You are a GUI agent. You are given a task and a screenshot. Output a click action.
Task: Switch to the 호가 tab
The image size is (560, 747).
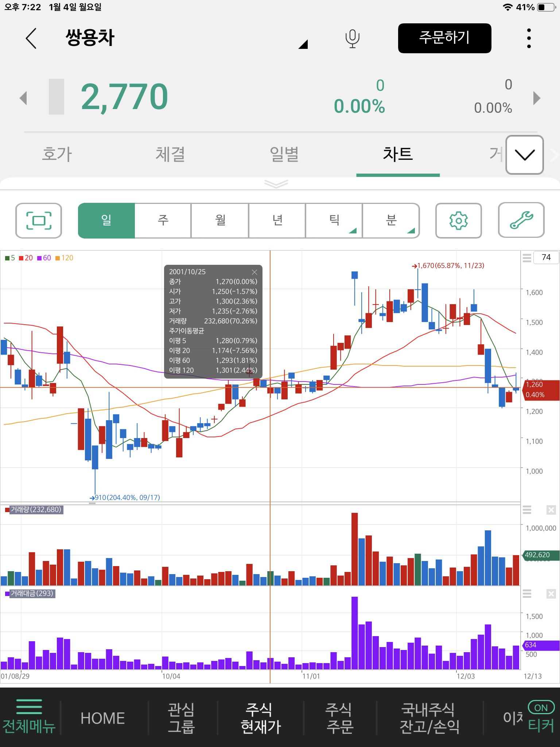[x=57, y=154]
